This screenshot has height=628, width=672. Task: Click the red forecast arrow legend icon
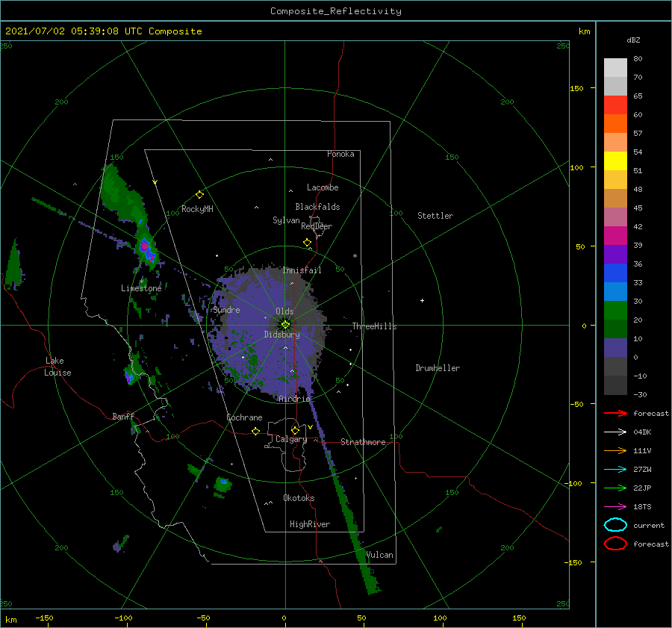(x=615, y=413)
